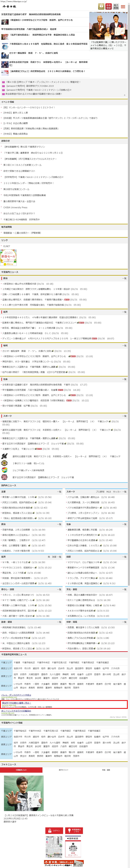Image resolution: width=130 pixels, height=868 pixels.
Task: Select the 特集・連載 tab
Action: pos(106,770)
